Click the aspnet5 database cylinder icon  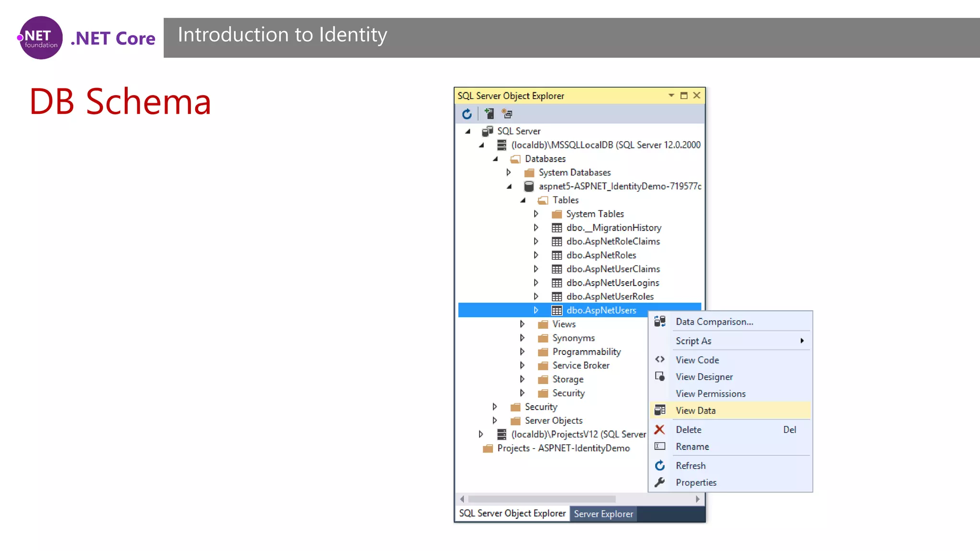529,186
